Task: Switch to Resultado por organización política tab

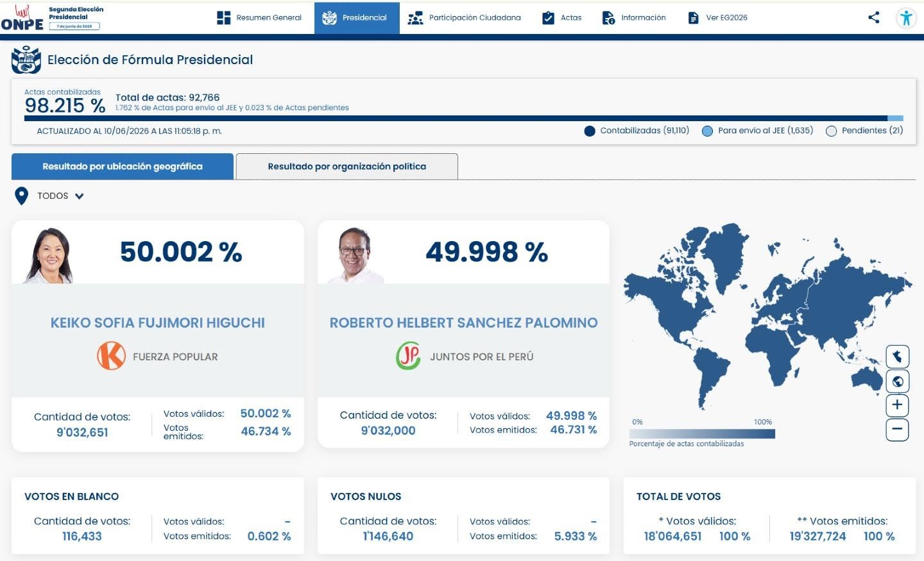Action: 347,167
